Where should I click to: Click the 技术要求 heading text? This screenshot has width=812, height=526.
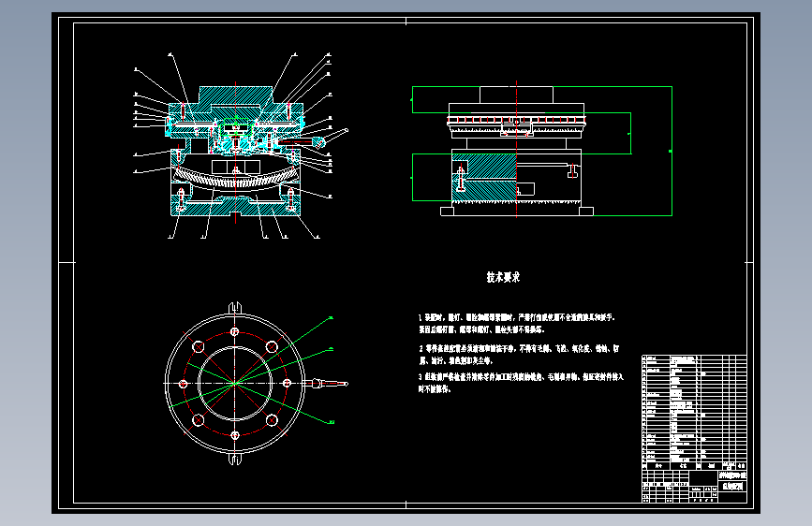[503, 277]
